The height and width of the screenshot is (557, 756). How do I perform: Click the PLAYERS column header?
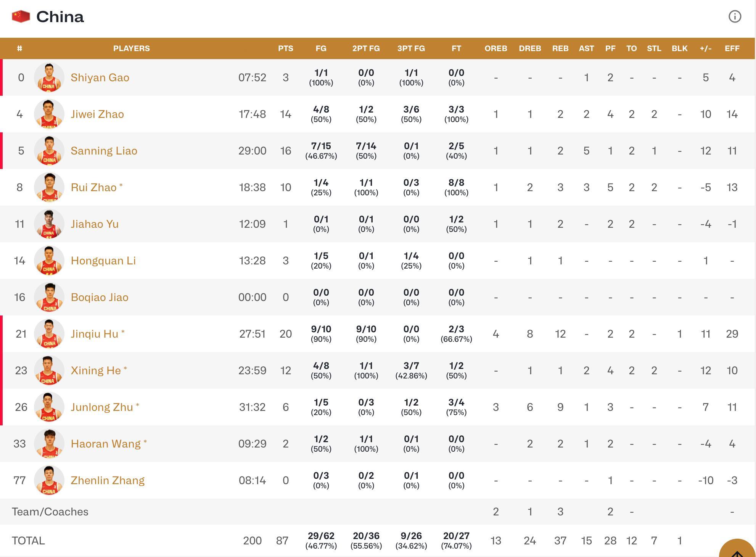pyautogui.click(x=131, y=48)
